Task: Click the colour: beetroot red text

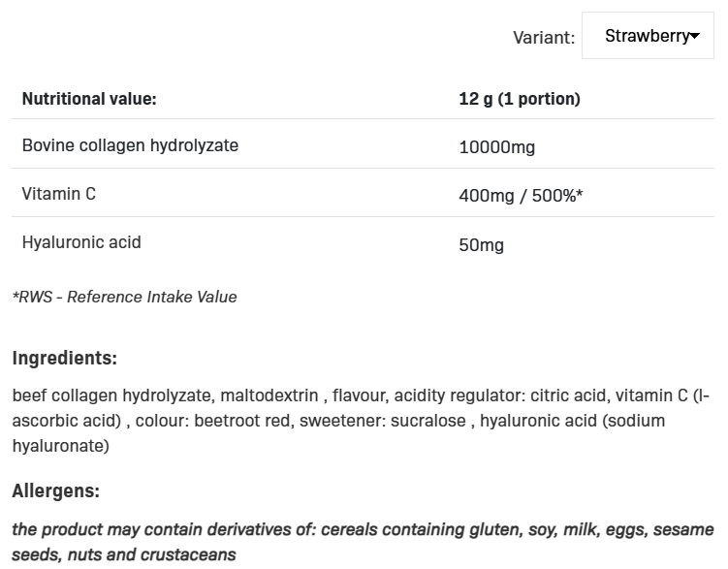Action: pos(213,421)
